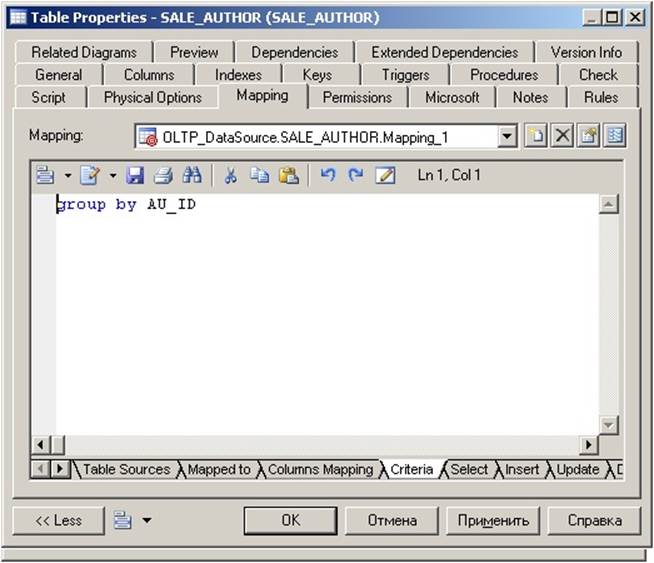Open SQL editor pencil icon
The width and height of the screenshot is (654, 563).
coord(385,175)
